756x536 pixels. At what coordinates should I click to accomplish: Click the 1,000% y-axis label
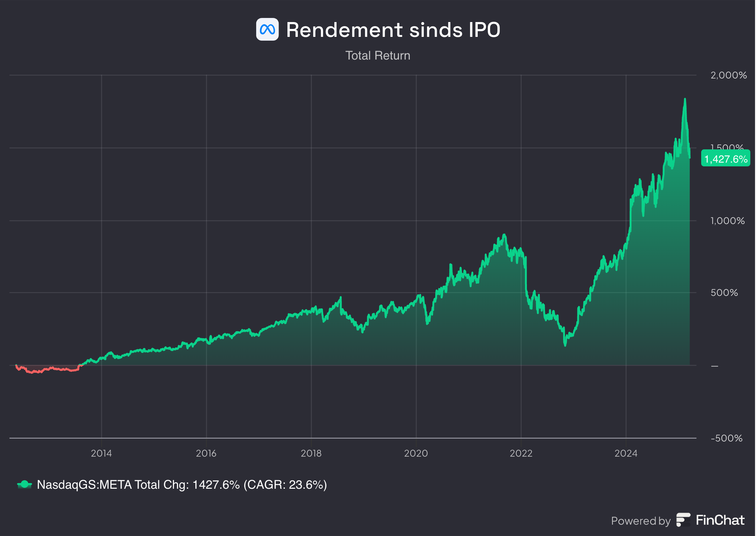(x=727, y=221)
